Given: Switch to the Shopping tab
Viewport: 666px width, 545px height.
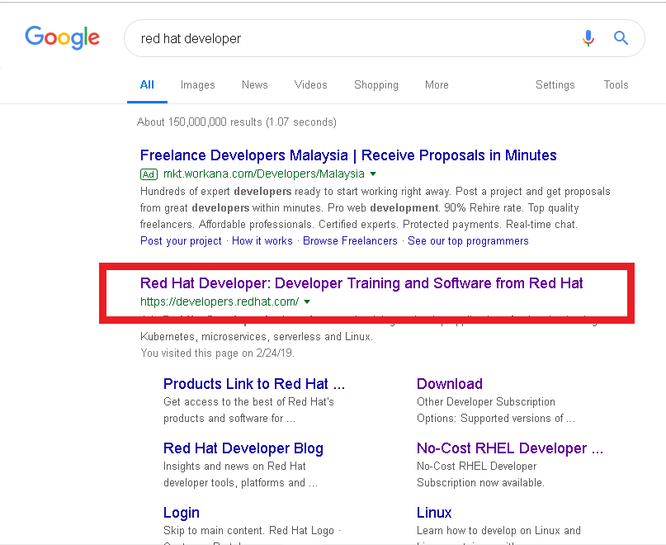Looking at the screenshot, I should click(x=376, y=85).
